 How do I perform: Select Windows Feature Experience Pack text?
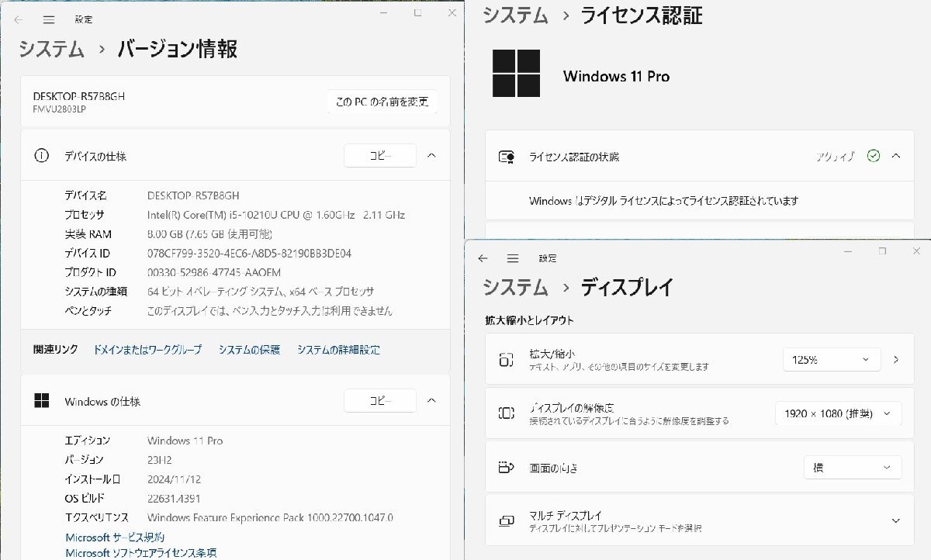pyautogui.click(x=270, y=517)
